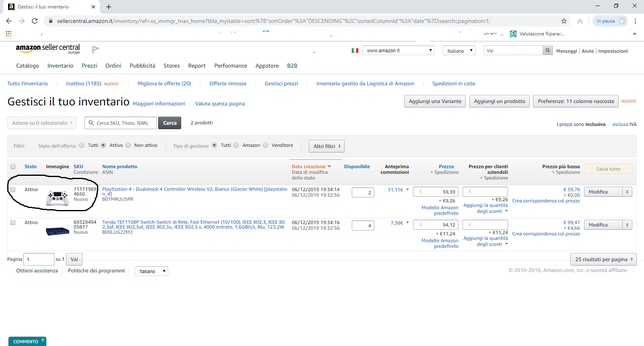Select the 'Non attivo' radio button

click(x=128, y=145)
